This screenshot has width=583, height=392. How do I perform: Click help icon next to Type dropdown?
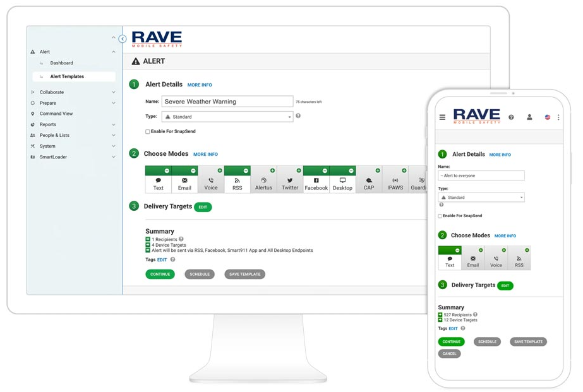(298, 116)
